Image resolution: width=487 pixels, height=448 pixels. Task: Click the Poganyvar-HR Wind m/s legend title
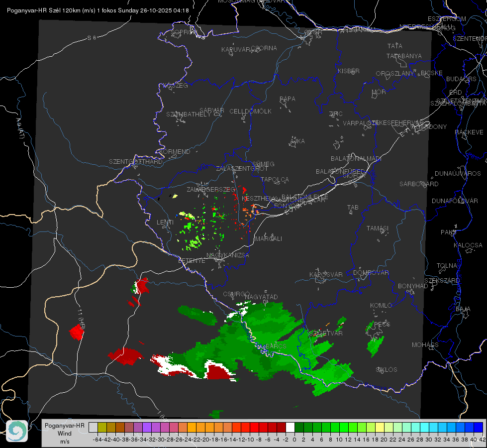(65, 434)
